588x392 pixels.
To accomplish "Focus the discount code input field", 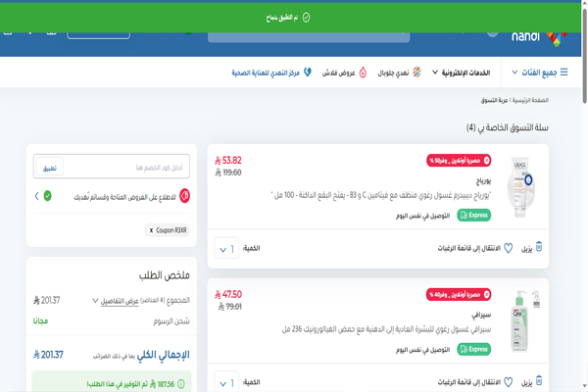I will coord(126,167).
